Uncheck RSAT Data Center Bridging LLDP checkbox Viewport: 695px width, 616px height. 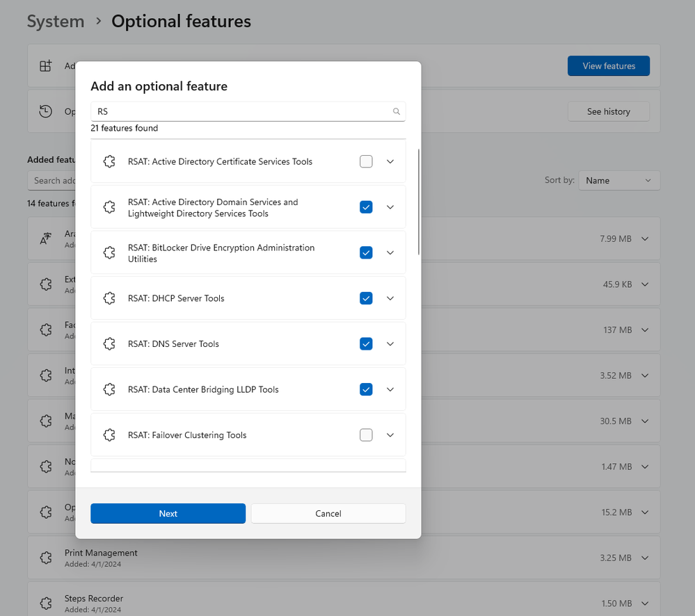click(366, 390)
